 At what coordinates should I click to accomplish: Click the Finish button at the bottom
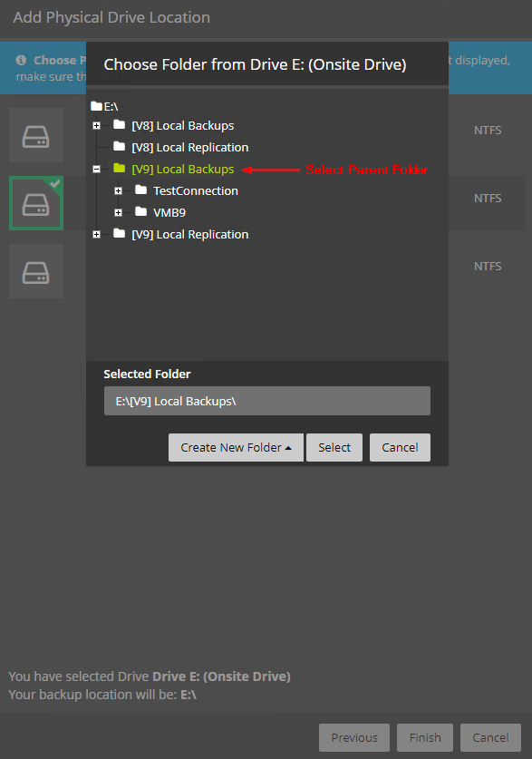click(x=425, y=738)
